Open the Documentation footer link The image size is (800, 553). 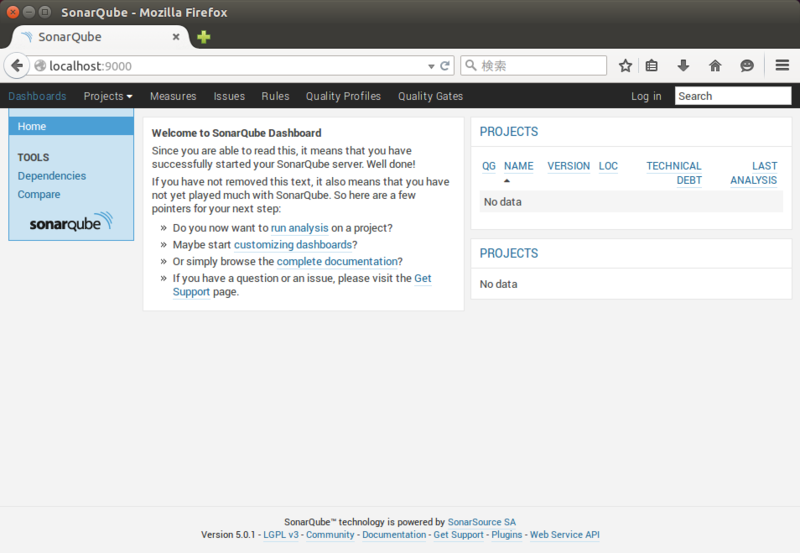coord(394,535)
